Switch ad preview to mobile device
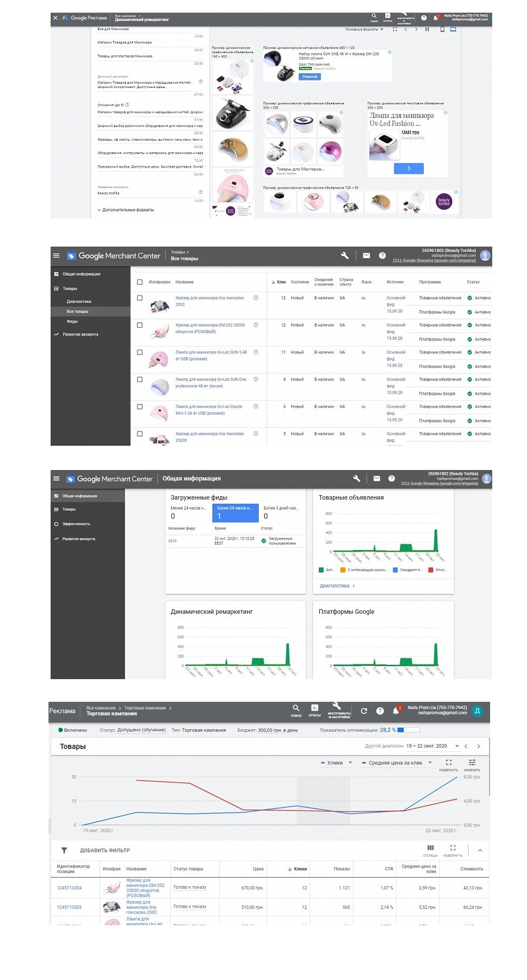The image size is (527, 980). [442, 30]
